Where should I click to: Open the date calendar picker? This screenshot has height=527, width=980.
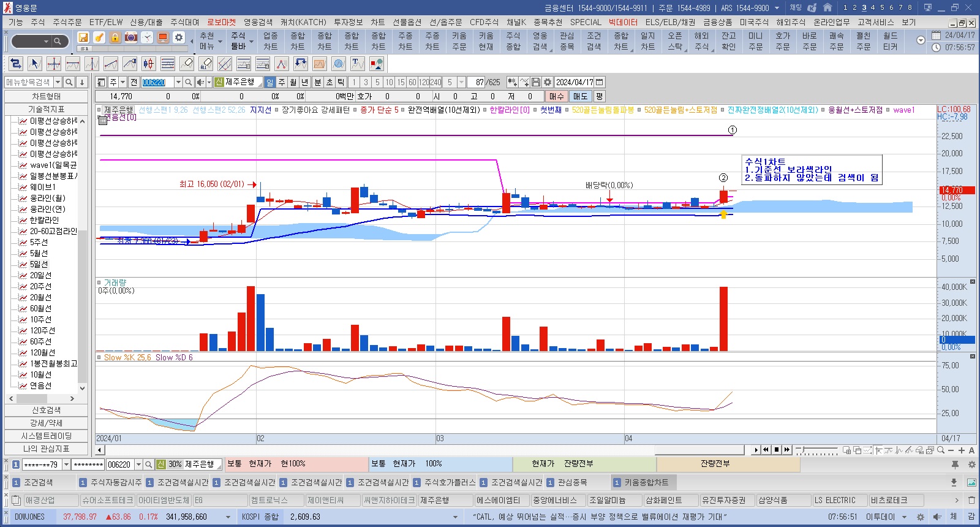tap(600, 82)
